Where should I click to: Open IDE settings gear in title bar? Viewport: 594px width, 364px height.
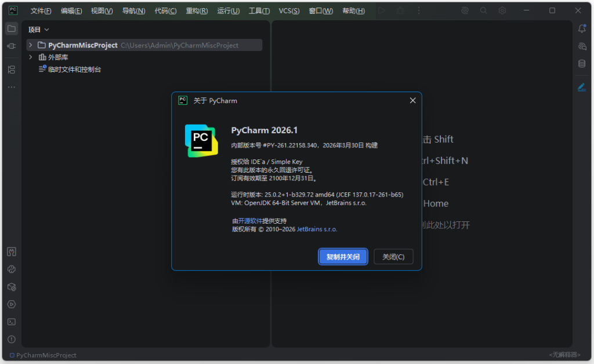pos(502,10)
